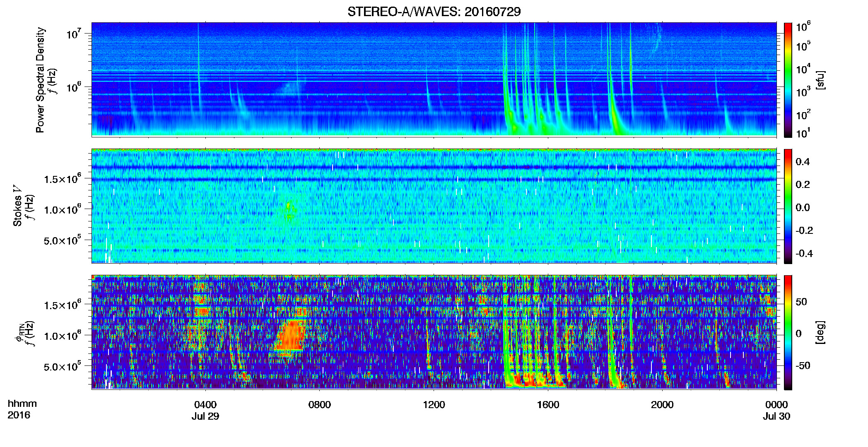Click the 2000 time tick label
The image size is (868, 447).
tap(662, 404)
